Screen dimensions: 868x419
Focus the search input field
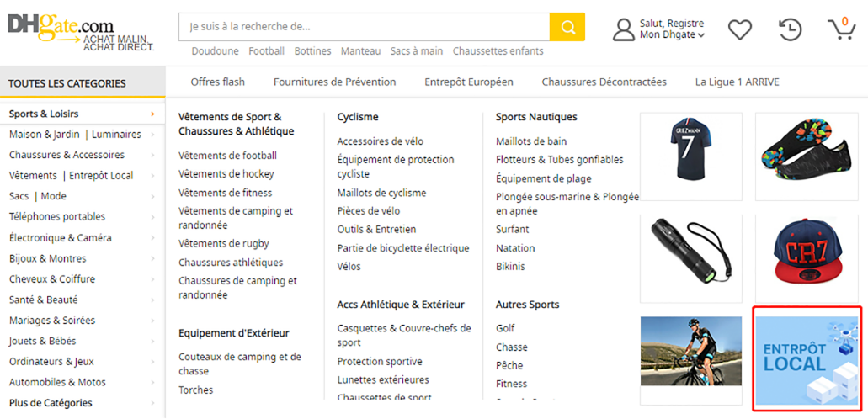pos(364,27)
